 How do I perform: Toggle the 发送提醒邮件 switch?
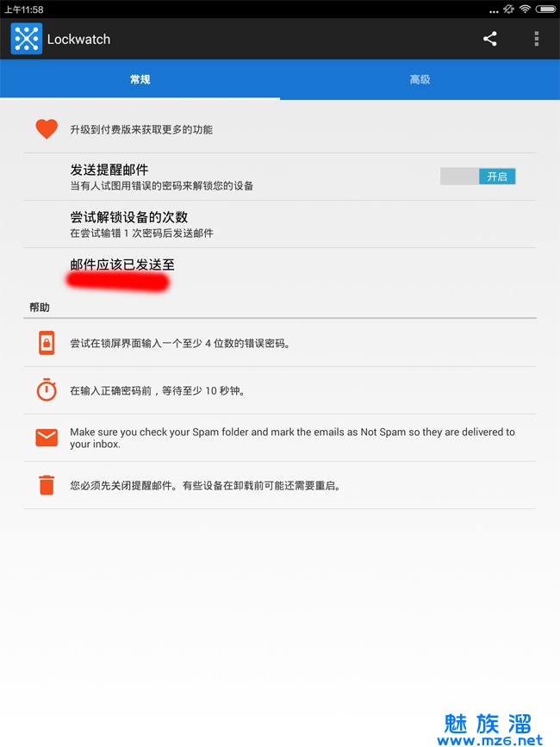[477, 177]
